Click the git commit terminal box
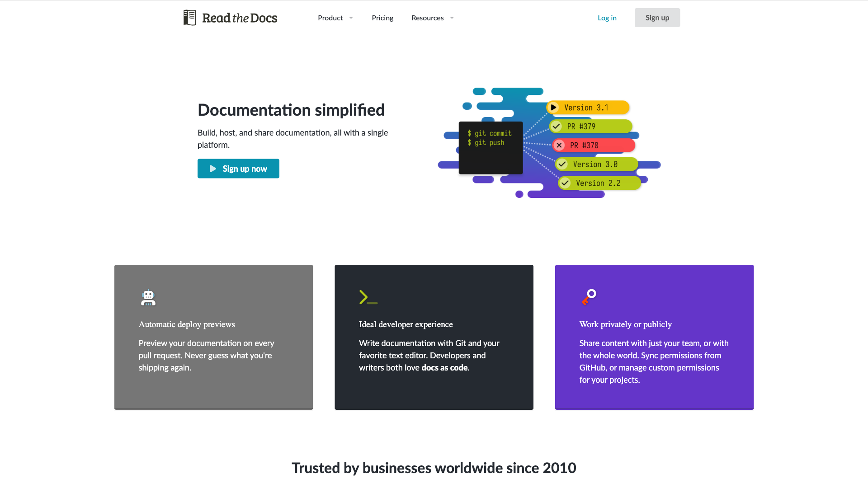The height and width of the screenshot is (488, 868). coord(491,148)
